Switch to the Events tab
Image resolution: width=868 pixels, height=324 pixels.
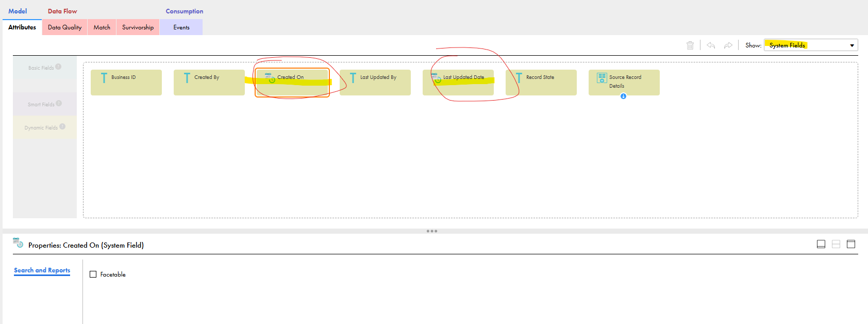(x=181, y=27)
